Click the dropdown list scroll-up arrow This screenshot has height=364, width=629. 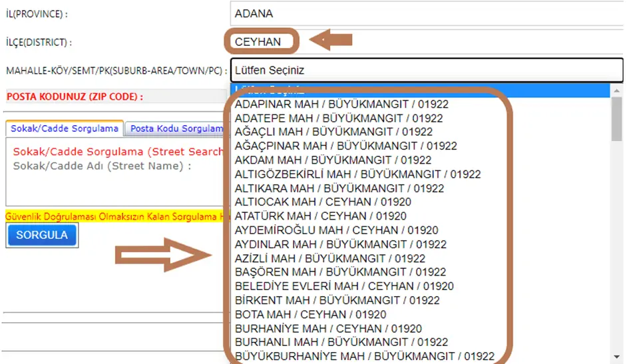tap(616, 89)
